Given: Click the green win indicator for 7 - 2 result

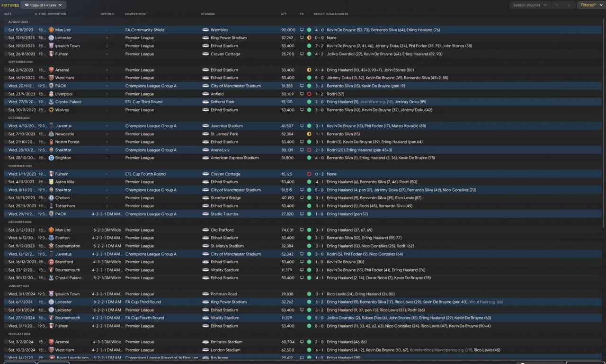Looking at the screenshot, I should point(309,46).
